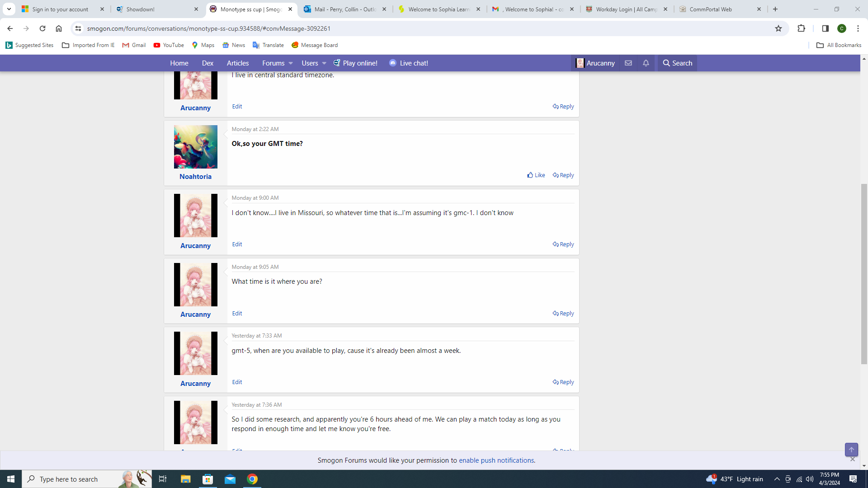The width and height of the screenshot is (868, 488).
Task: Bookmark this page with star icon
Action: 778,28
